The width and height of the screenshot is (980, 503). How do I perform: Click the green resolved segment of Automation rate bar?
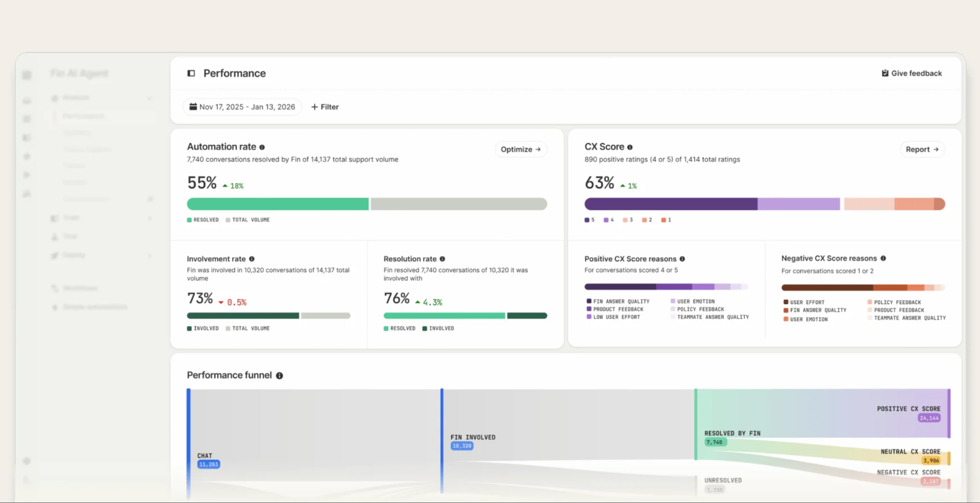click(278, 204)
